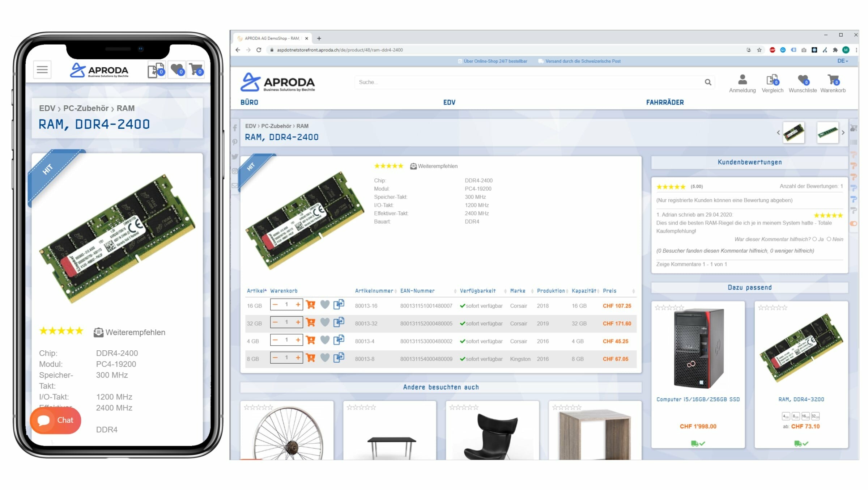This screenshot has width=868, height=490.
Task: Click the browser back arrow
Action: tap(238, 50)
